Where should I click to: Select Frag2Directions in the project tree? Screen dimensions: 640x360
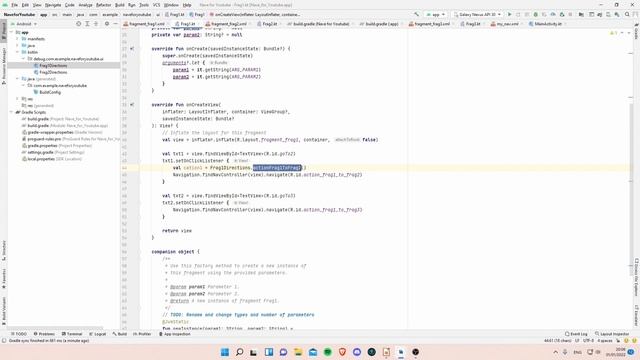53,72
